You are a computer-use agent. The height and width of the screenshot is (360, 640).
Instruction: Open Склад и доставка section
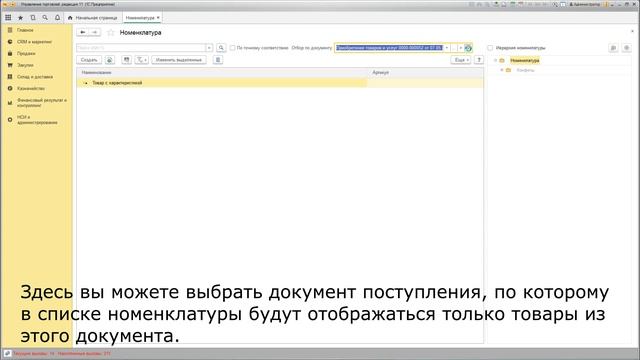(35, 77)
